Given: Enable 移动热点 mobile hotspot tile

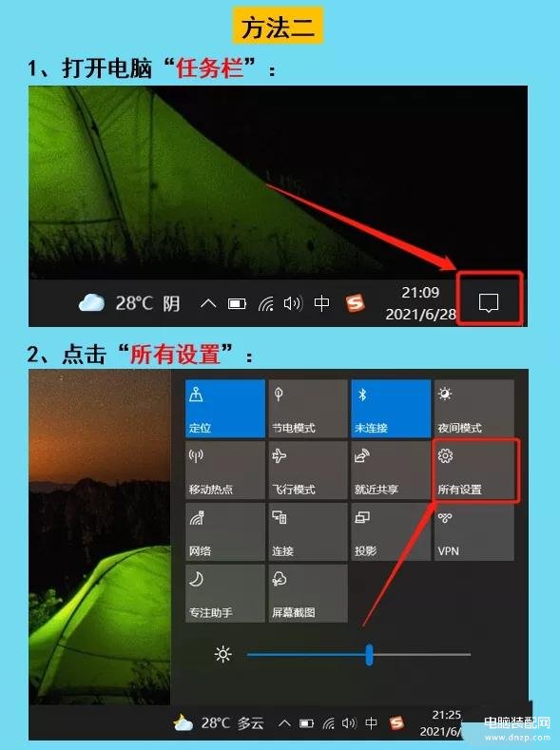Looking at the screenshot, I should tap(224, 471).
